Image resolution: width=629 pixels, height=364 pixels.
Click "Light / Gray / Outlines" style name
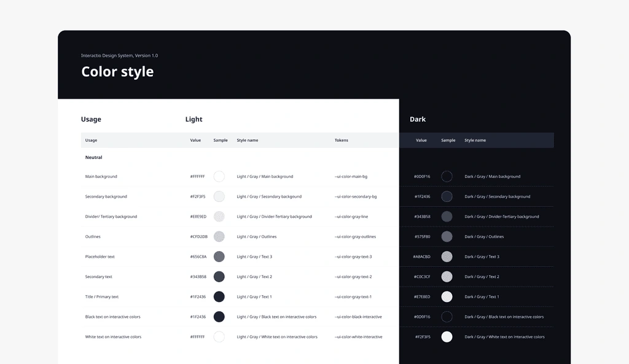(x=257, y=236)
